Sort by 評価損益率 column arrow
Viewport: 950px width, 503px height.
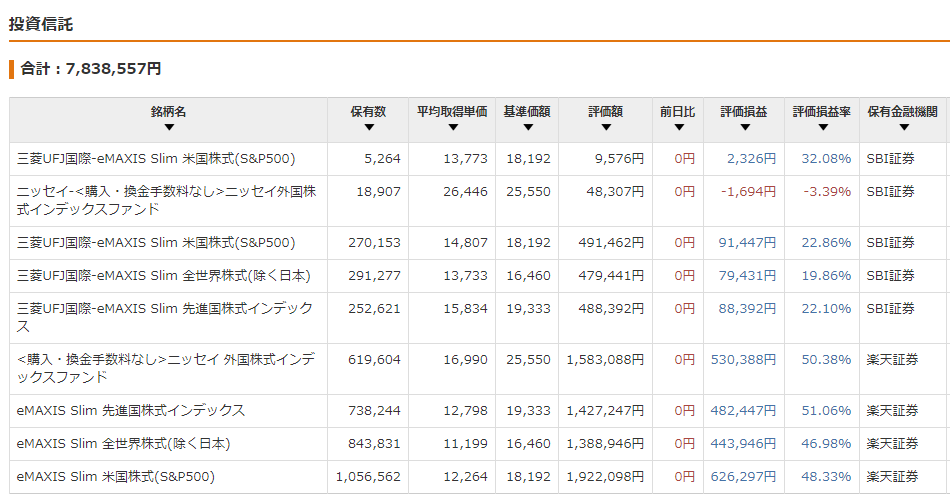point(823,127)
